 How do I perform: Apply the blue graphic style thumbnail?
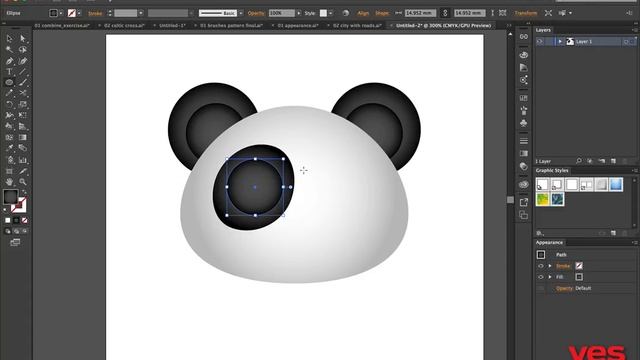coord(616,184)
